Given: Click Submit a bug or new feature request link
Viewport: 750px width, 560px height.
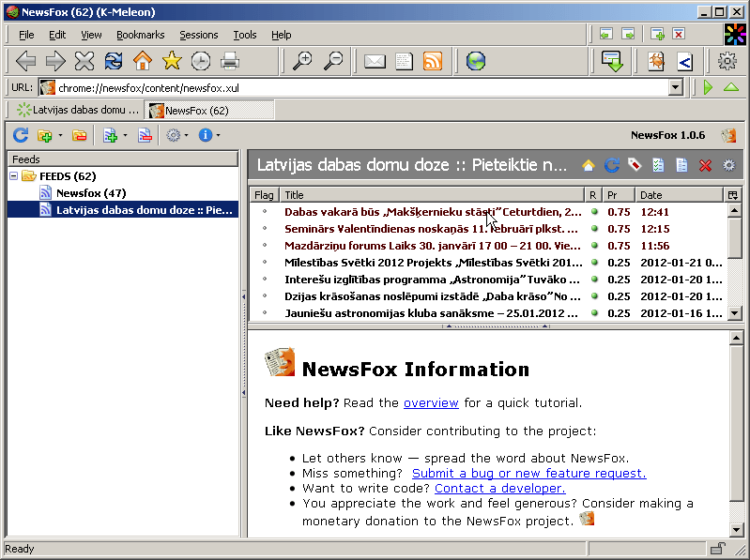Looking at the screenshot, I should (529, 473).
